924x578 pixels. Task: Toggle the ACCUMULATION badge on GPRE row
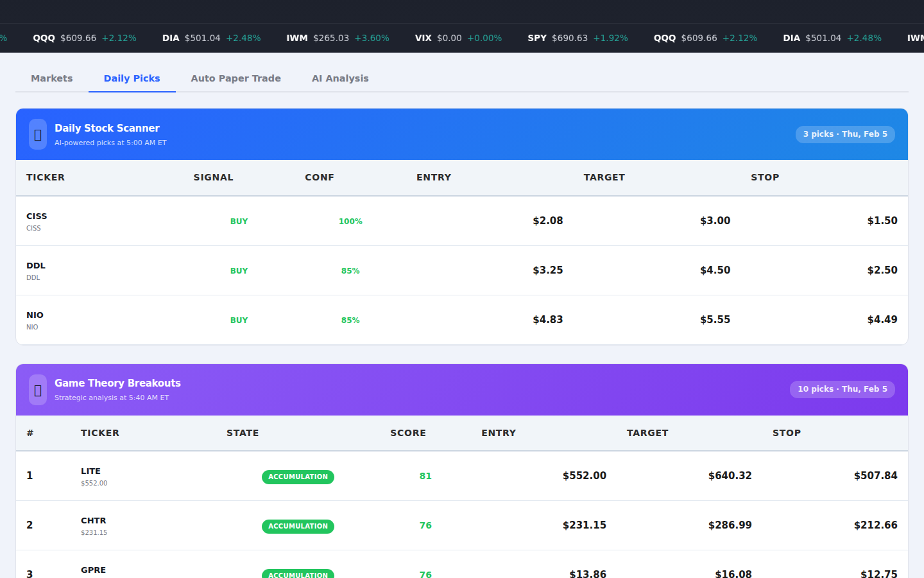[298, 574]
